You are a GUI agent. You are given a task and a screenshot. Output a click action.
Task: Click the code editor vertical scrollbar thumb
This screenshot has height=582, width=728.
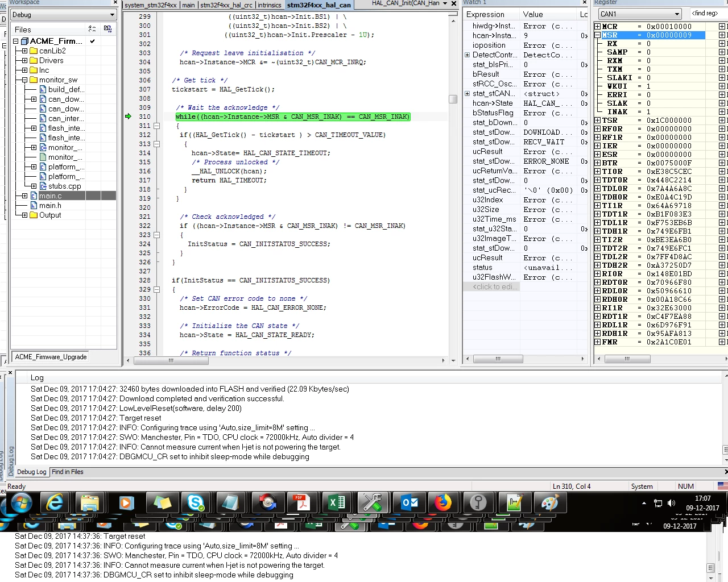[x=453, y=99]
